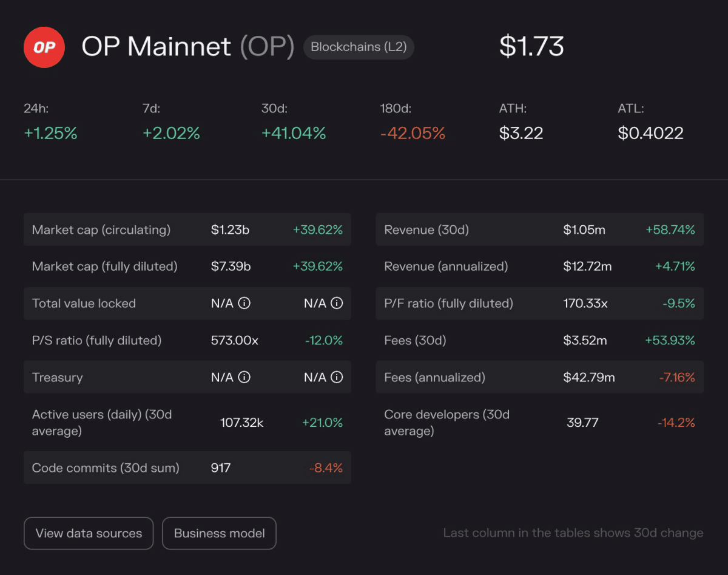Click the 24h change +1.25%
This screenshot has width=728, height=575.
point(51,133)
